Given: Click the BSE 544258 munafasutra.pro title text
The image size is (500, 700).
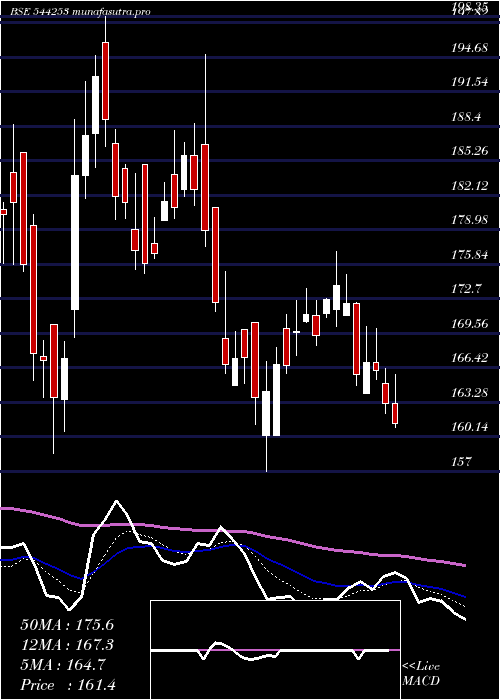Looking at the screenshot, I should click(x=80, y=12).
